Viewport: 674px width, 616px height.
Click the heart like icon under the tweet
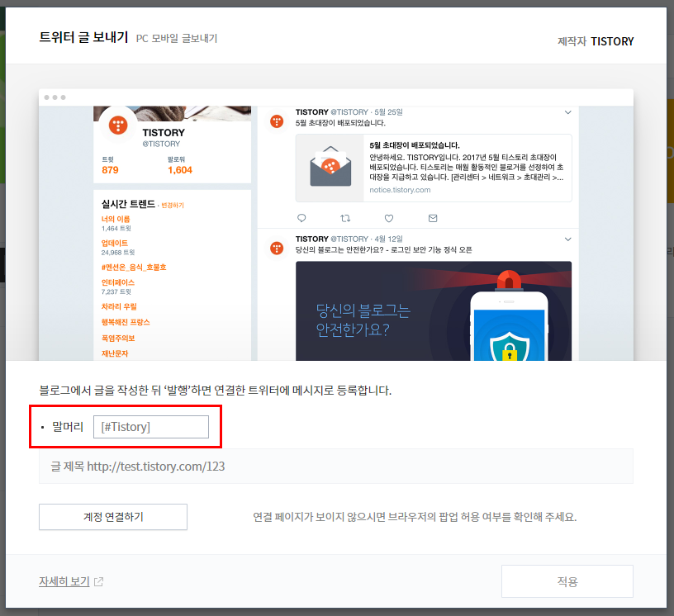click(x=388, y=218)
